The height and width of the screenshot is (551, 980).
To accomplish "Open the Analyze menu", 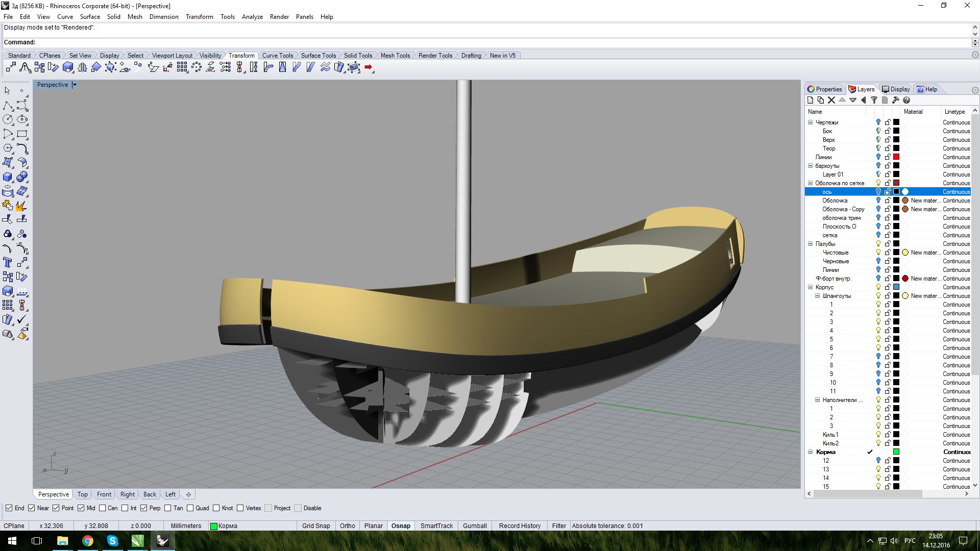I will [252, 17].
